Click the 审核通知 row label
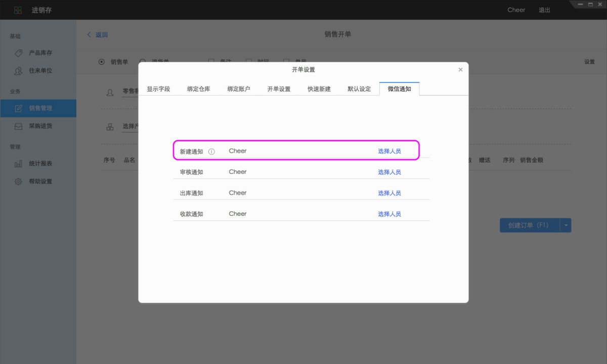607x364 pixels. [191, 172]
